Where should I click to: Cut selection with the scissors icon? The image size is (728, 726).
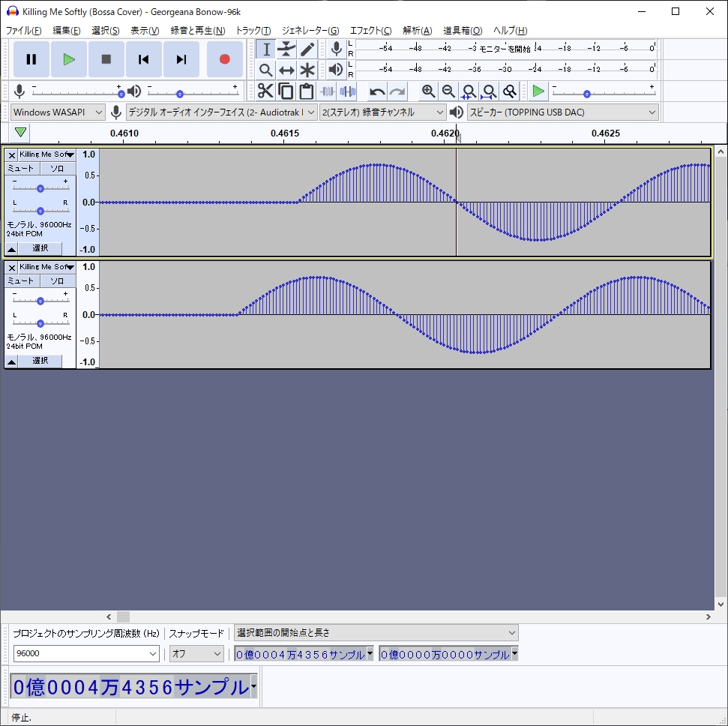click(x=265, y=91)
